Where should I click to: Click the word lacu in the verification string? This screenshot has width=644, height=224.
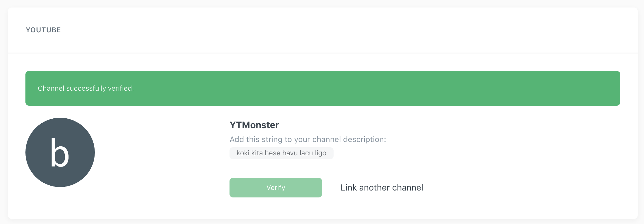(306, 153)
